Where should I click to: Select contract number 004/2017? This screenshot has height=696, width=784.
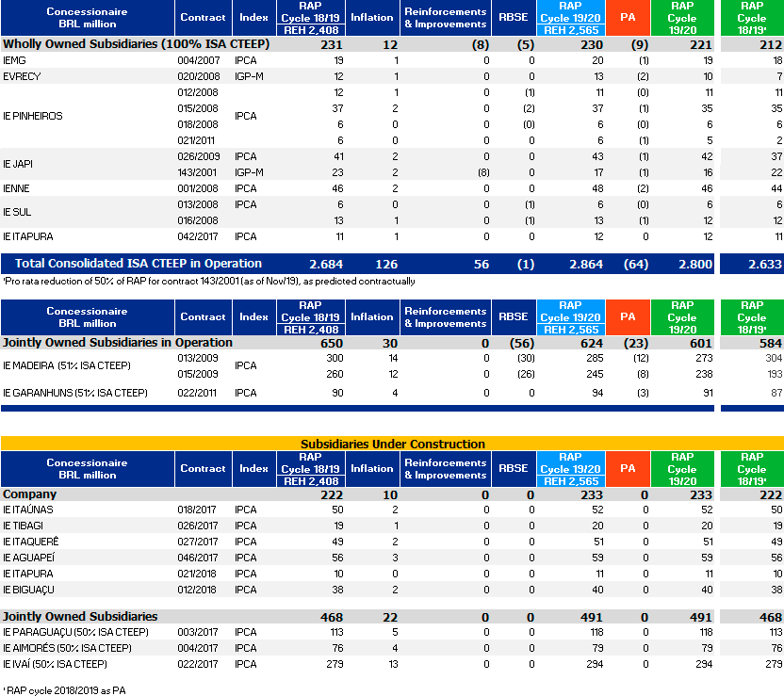(198, 648)
